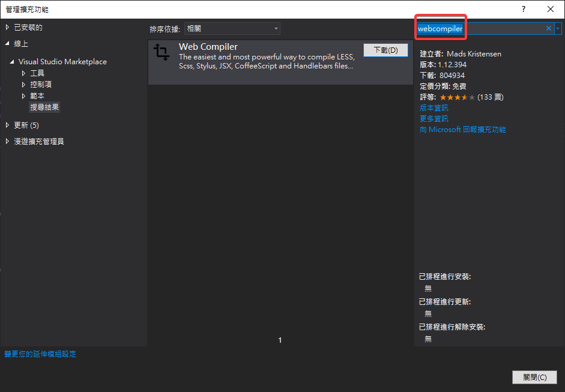The height and width of the screenshot is (392, 565).
Task: Open the 排序依據 sort combo box
Action: pyautogui.click(x=232, y=28)
